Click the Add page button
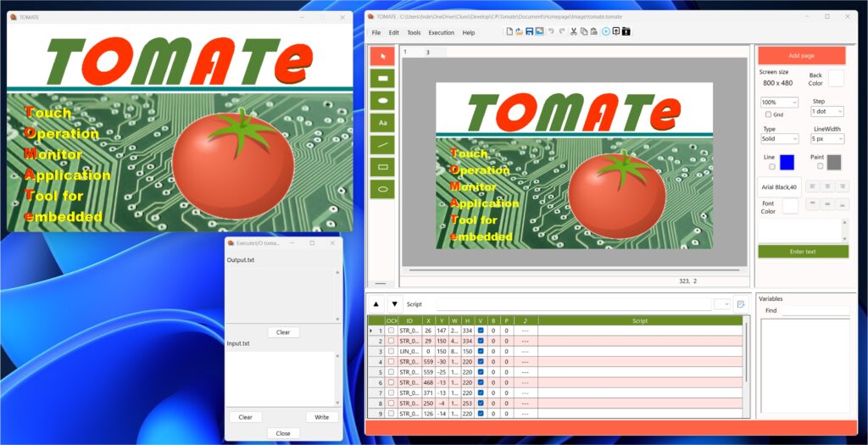The width and height of the screenshot is (868, 445). point(802,56)
